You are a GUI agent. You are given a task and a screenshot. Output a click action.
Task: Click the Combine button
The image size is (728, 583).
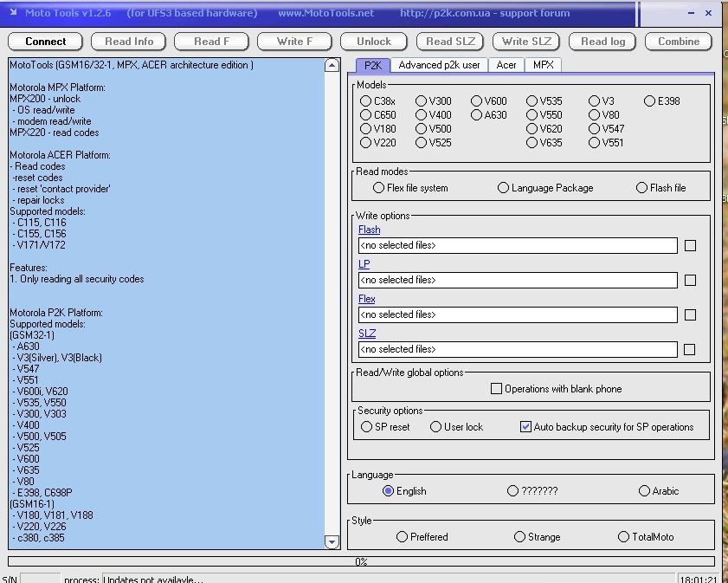tap(679, 42)
